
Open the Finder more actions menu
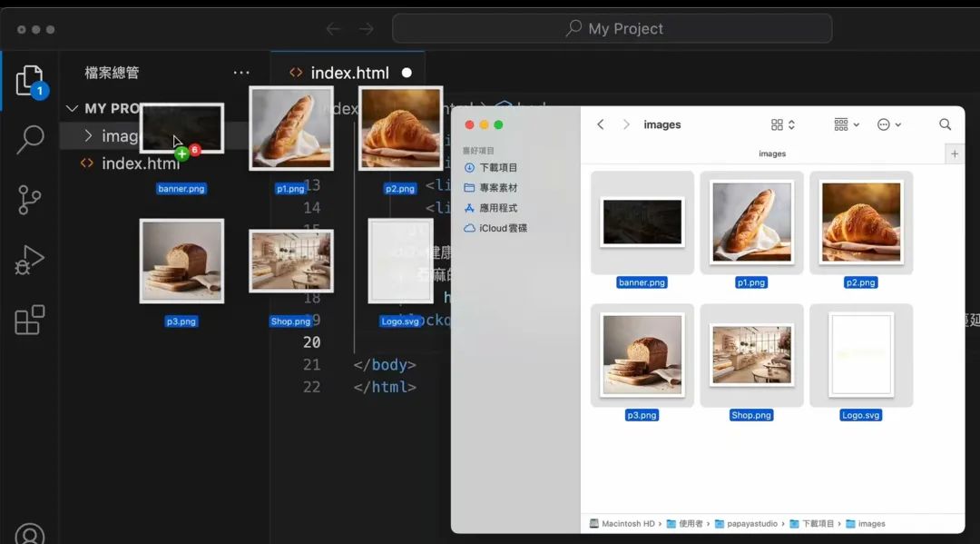[888, 124]
